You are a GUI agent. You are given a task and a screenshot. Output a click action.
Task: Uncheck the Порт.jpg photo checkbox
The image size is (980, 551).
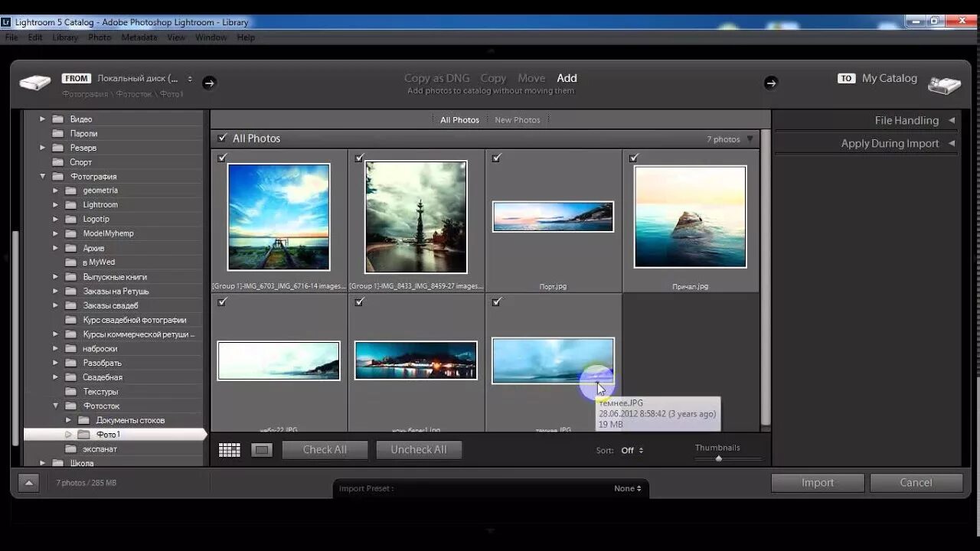coord(496,158)
